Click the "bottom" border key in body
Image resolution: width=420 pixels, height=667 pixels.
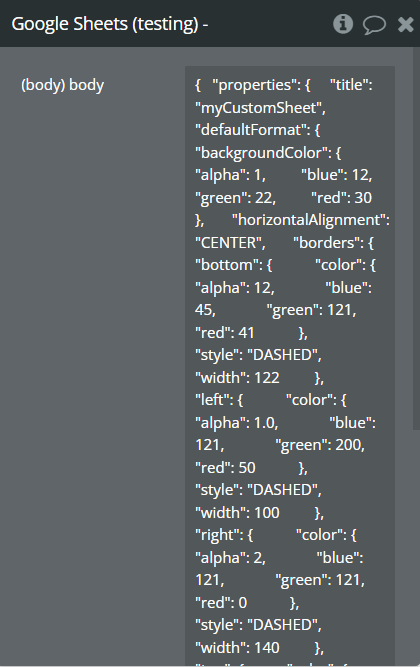pyautogui.click(x=229, y=265)
